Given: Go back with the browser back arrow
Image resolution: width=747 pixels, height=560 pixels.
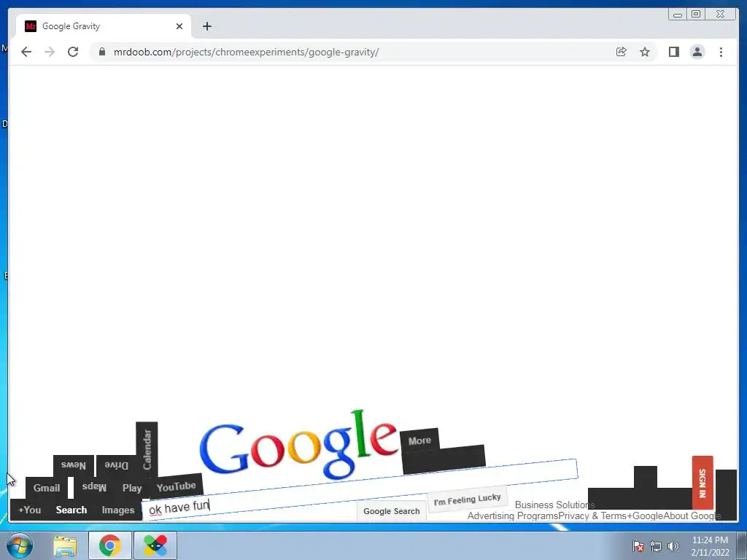Looking at the screenshot, I should tap(26, 52).
